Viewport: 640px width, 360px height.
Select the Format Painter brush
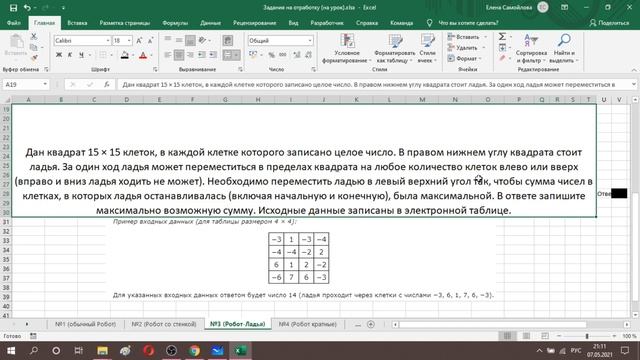pyautogui.click(x=34, y=58)
